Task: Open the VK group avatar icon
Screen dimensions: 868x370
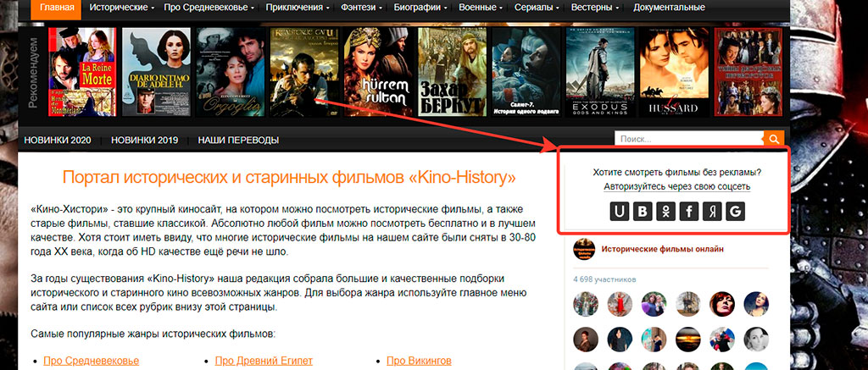Action: coord(584,250)
